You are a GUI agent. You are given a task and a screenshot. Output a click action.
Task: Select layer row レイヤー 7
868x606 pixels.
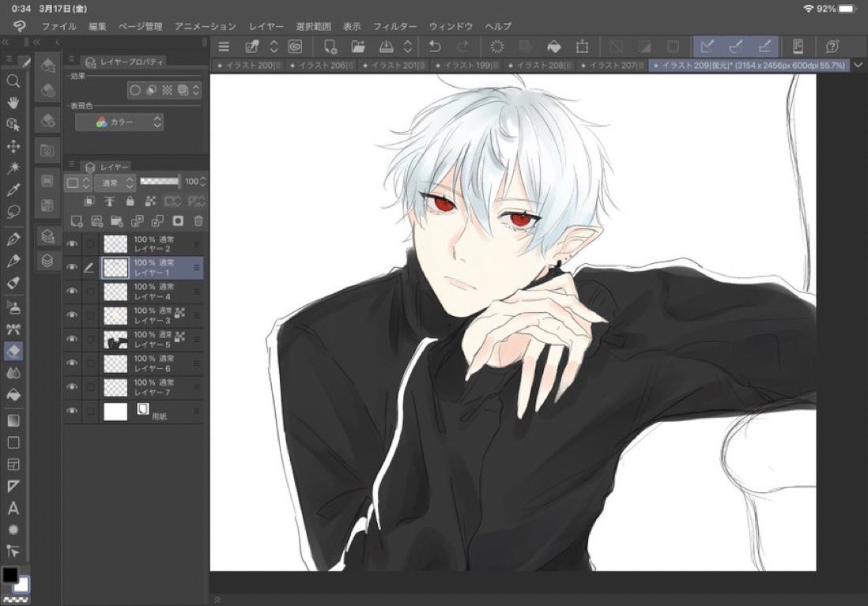click(134, 387)
